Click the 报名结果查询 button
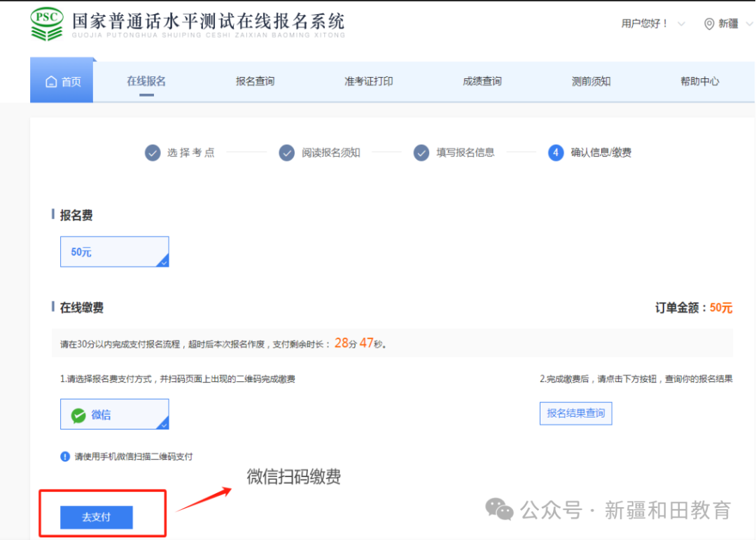This screenshot has height=540, width=756. [x=575, y=413]
